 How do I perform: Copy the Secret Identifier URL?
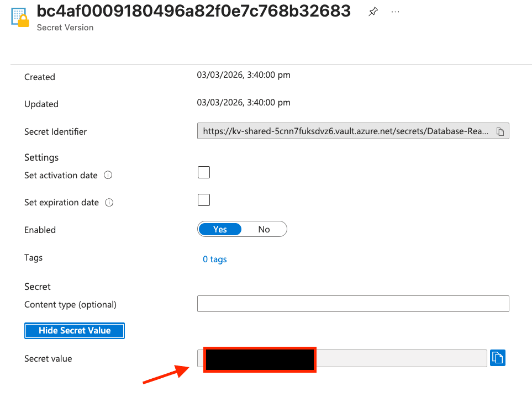tap(500, 131)
